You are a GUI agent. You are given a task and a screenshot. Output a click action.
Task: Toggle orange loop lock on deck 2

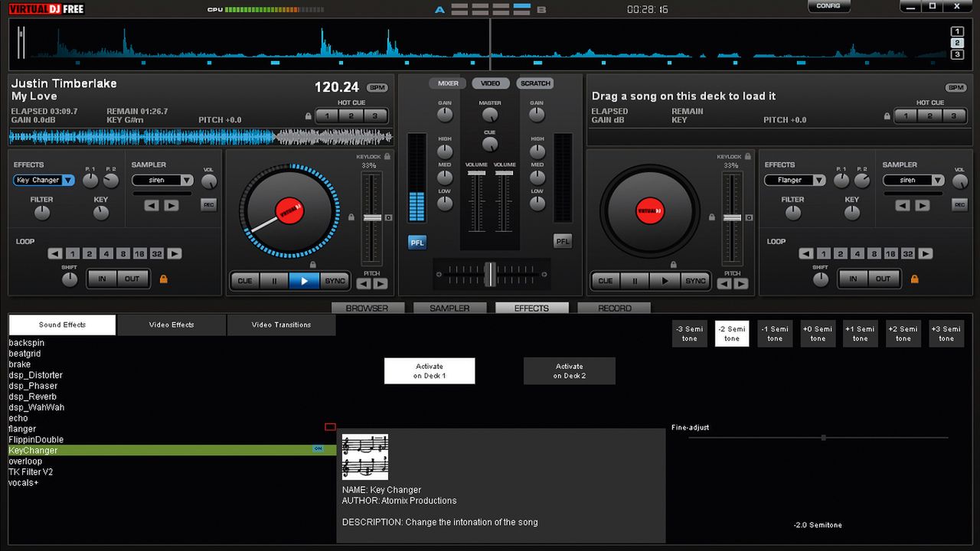point(914,279)
